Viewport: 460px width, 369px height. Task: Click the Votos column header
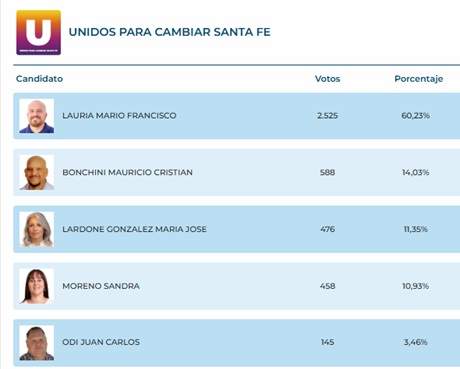coord(327,79)
